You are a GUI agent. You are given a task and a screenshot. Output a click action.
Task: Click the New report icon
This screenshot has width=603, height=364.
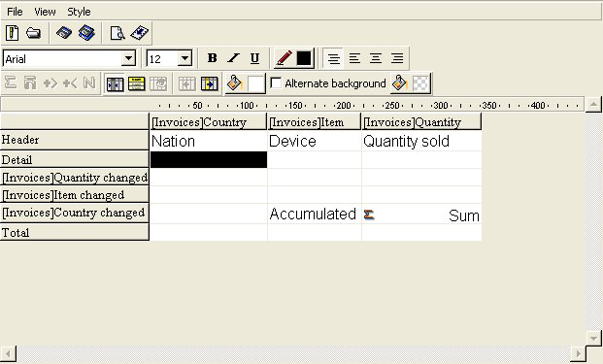tap(13, 33)
